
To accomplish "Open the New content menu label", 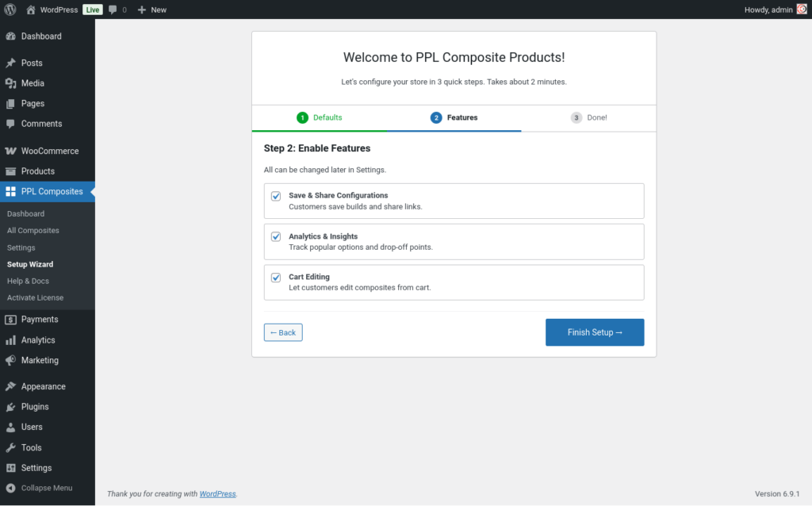I will [x=159, y=10].
